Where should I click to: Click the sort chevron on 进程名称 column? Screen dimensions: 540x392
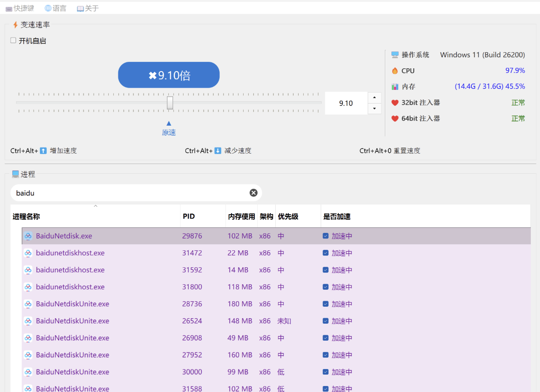click(95, 206)
